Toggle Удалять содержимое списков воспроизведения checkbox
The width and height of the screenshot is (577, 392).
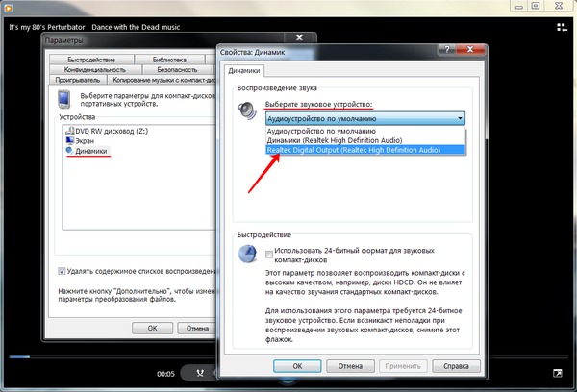click(x=62, y=271)
